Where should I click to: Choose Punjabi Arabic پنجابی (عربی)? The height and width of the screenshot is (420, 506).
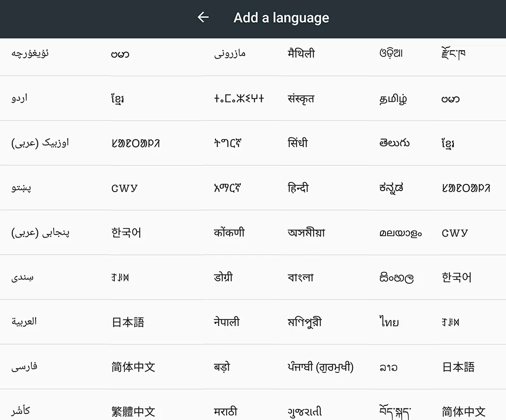(x=40, y=232)
